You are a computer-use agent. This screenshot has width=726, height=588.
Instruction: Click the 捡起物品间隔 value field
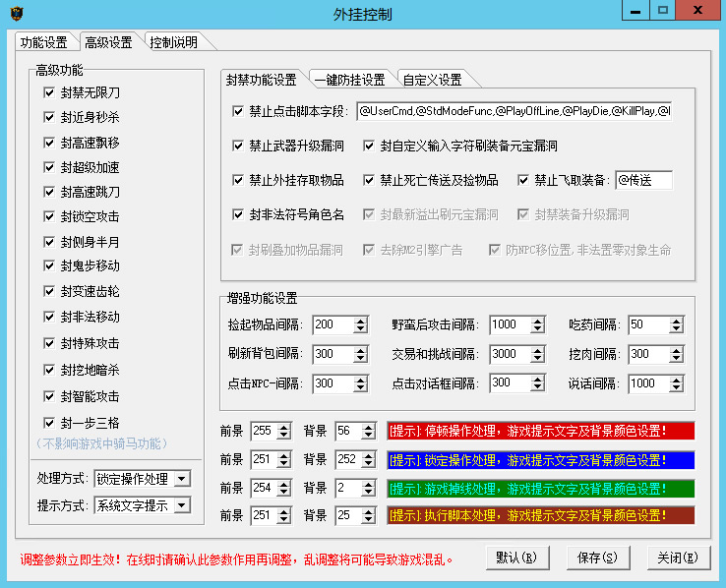[333, 324]
